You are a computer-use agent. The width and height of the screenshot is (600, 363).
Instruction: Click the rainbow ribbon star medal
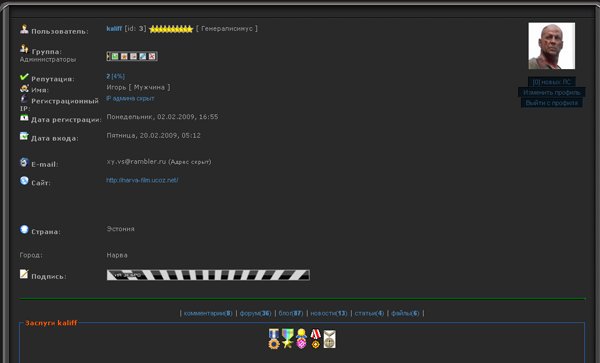[288, 339]
